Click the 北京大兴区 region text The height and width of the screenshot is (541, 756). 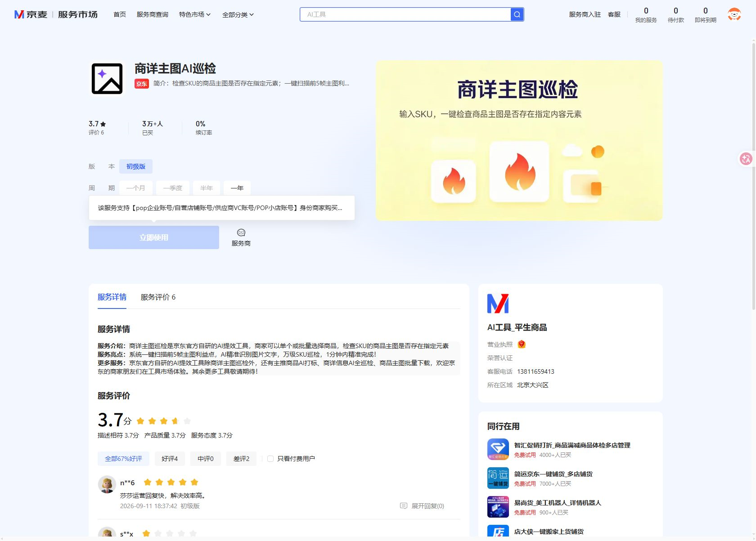tap(533, 385)
